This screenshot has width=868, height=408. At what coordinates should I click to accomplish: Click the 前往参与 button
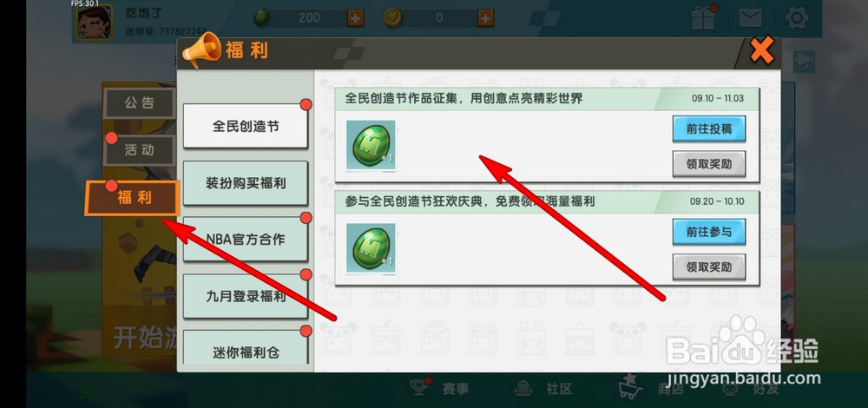[x=709, y=232]
